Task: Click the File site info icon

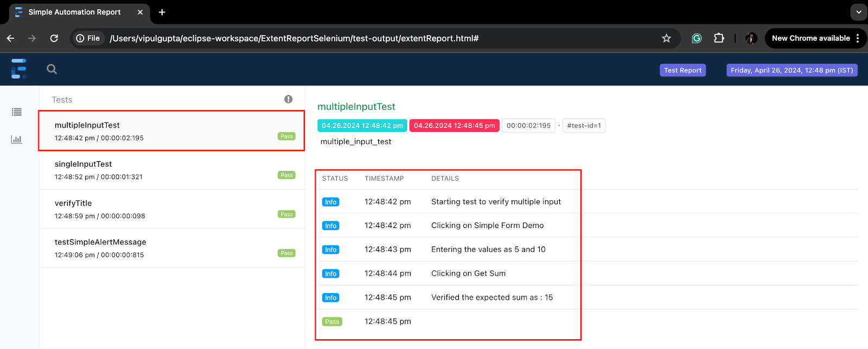Action: pyautogui.click(x=87, y=39)
